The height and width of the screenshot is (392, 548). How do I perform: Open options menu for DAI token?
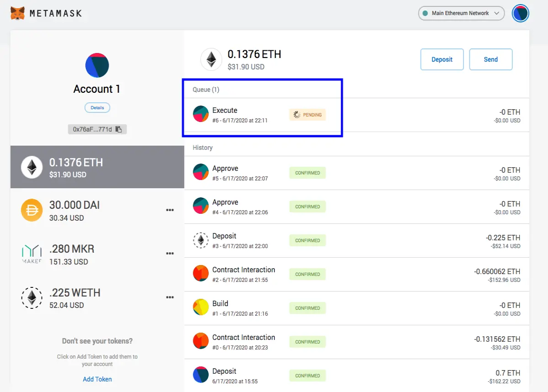[x=170, y=210]
